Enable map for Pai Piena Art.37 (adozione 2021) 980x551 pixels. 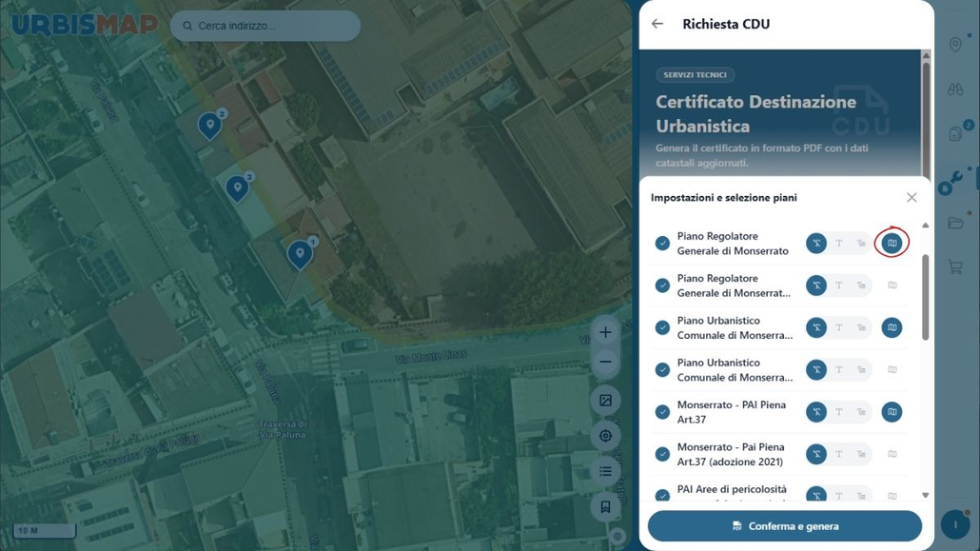tap(892, 454)
